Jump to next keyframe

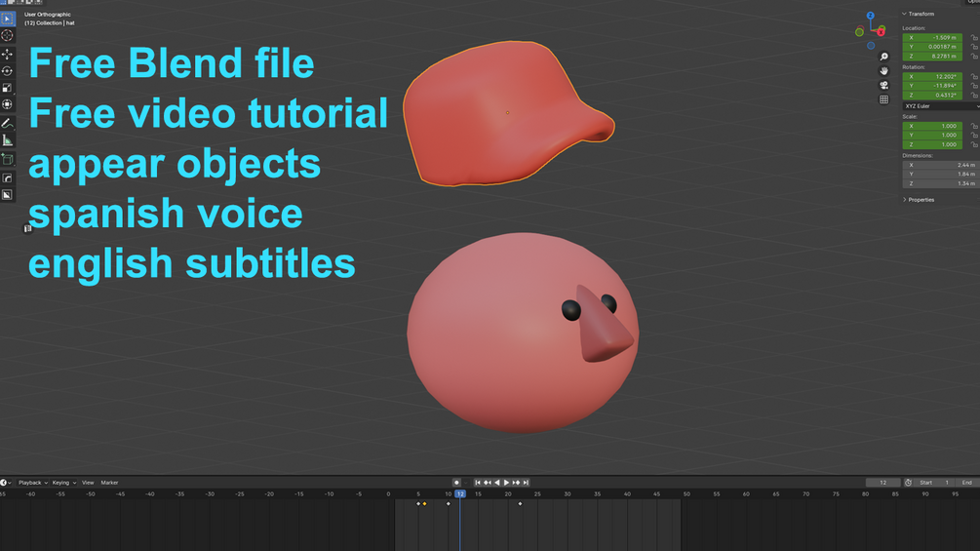click(516, 483)
